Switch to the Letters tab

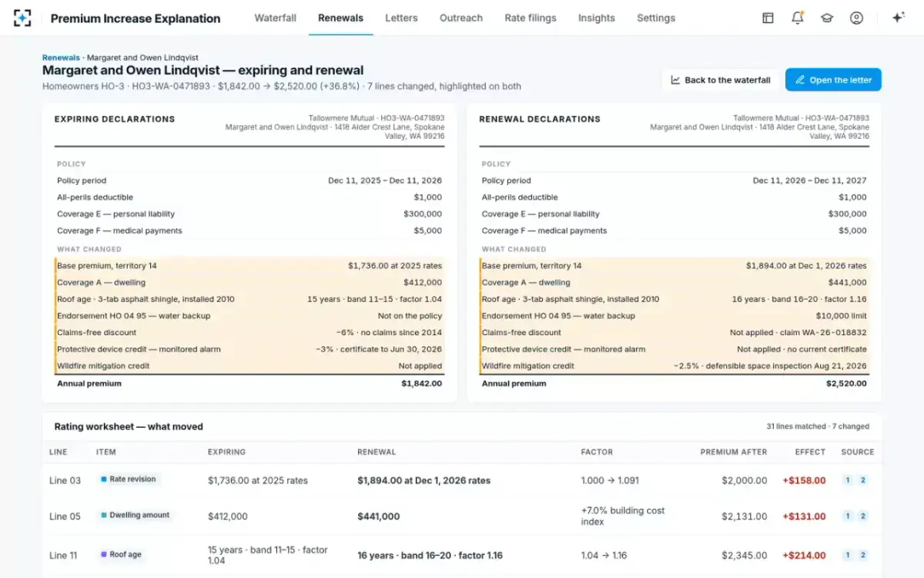click(x=401, y=18)
